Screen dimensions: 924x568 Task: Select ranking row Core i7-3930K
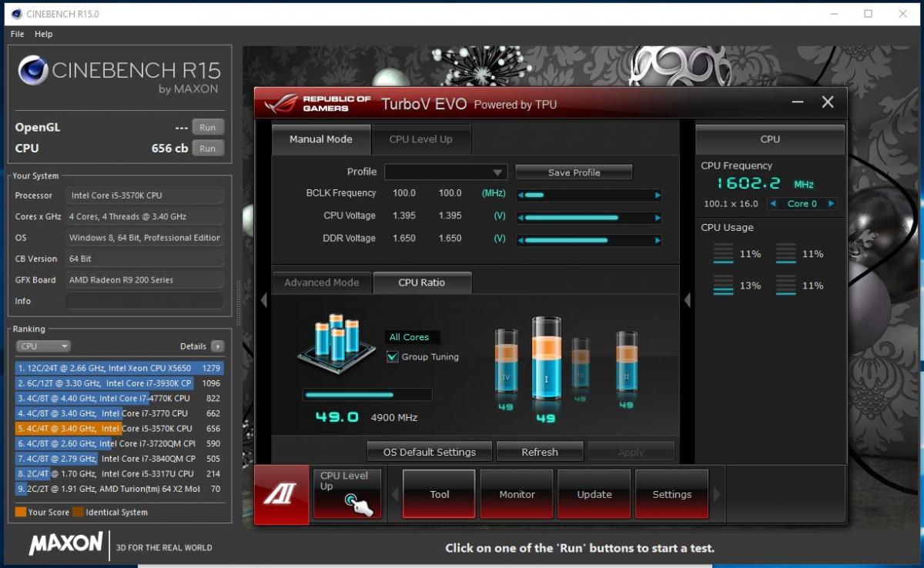pyautogui.click(x=119, y=383)
